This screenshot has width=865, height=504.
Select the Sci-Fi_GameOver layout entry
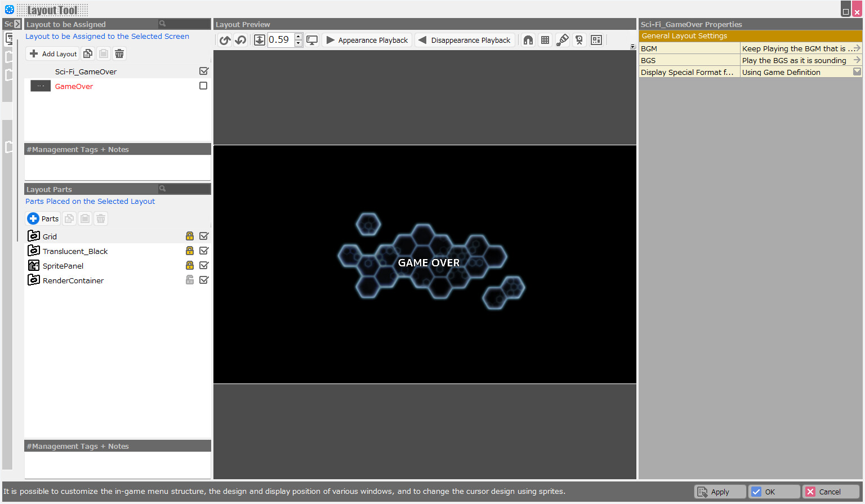86,72
